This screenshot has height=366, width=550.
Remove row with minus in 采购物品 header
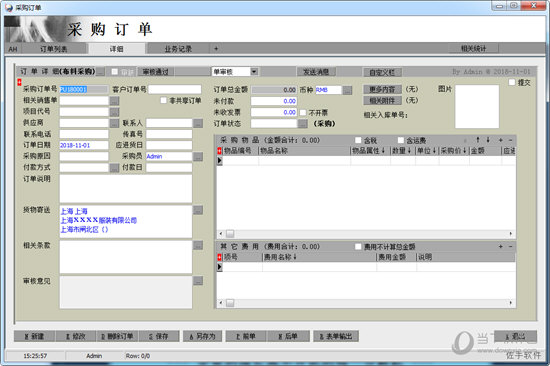point(510,140)
